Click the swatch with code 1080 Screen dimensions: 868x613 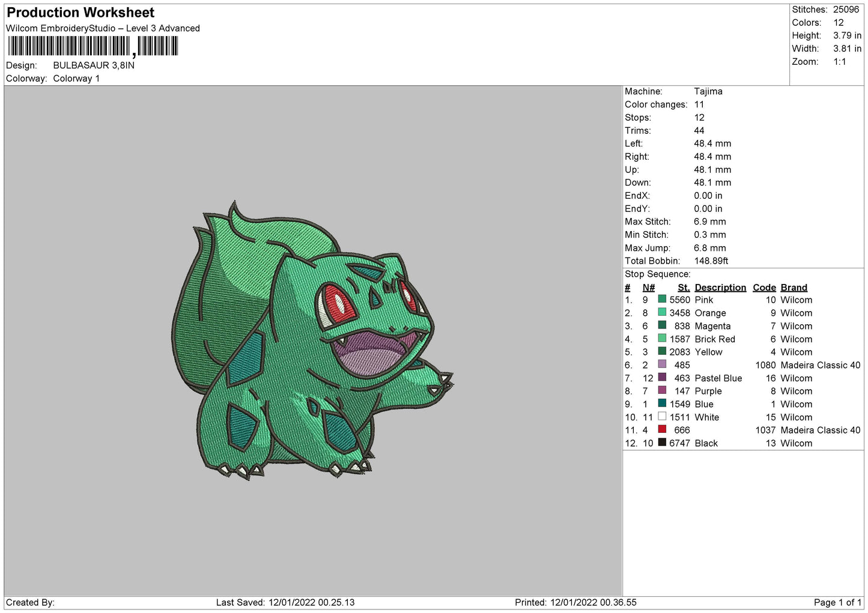662,364
